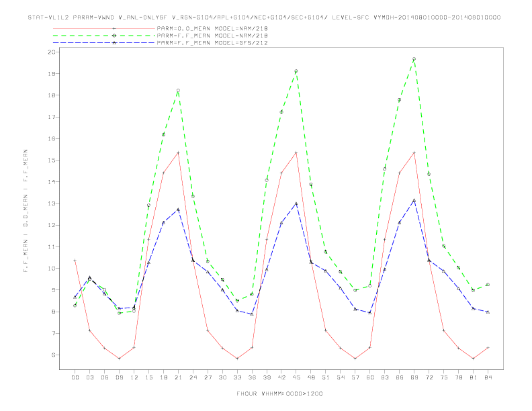This screenshot has width=532, height=411.
Task: Click x-axis forecast hour label 24
Action: click(193, 377)
